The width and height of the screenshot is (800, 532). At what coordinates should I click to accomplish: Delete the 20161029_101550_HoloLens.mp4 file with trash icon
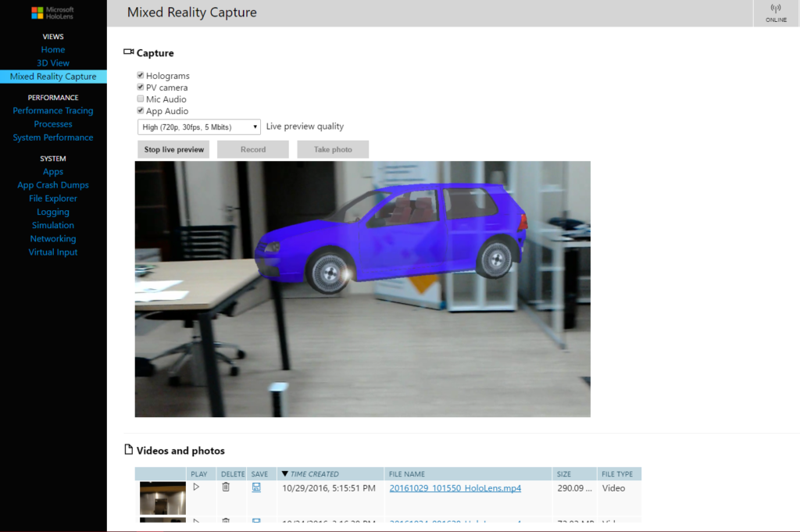coord(226,487)
